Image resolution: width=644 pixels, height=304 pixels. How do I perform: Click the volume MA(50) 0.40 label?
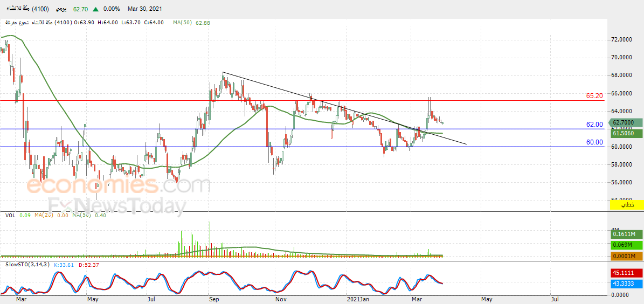[x=89, y=215]
